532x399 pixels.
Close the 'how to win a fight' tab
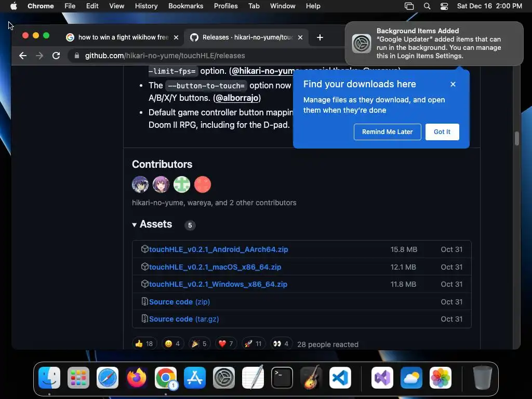click(x=176, y=37)
